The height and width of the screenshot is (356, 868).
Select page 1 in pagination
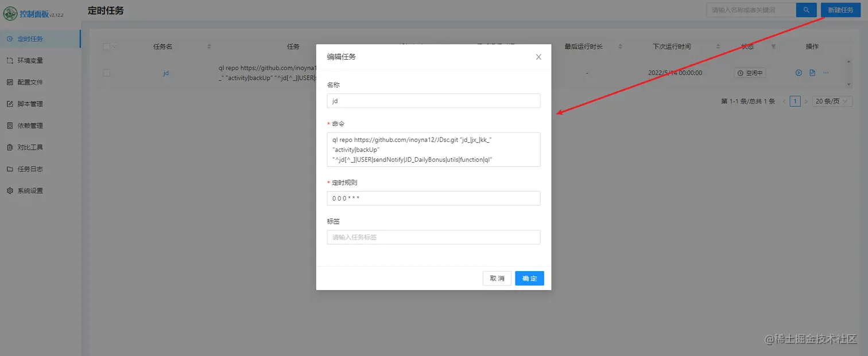(x=795, y=101)
